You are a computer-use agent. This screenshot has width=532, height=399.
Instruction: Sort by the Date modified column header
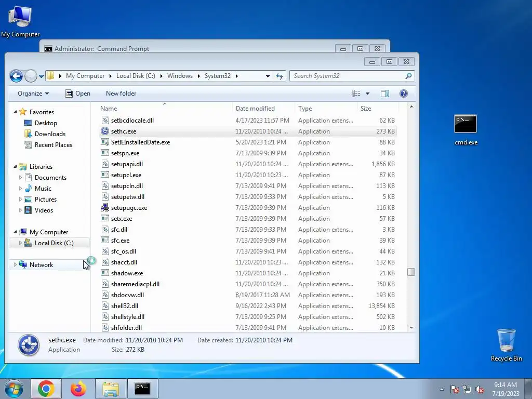(255, 109)
